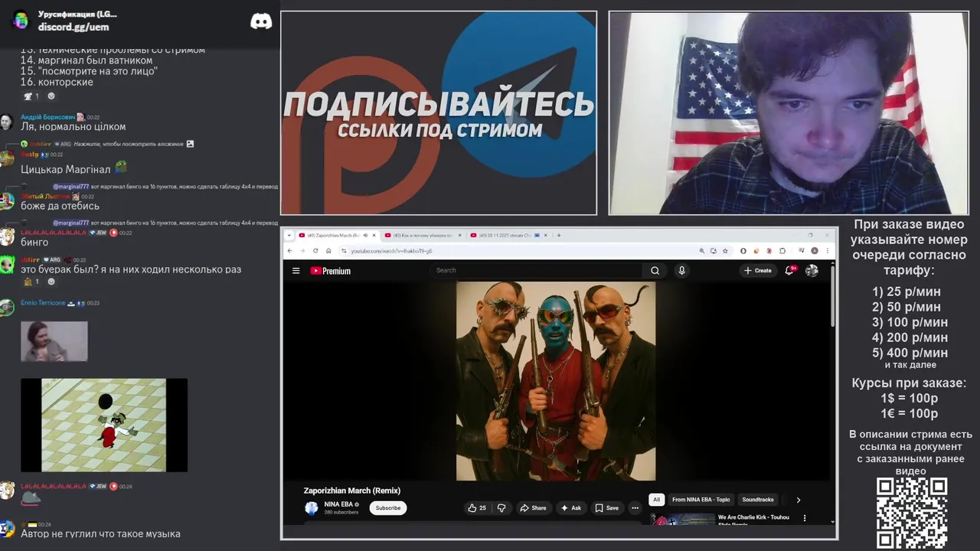Share the video

tap(533, 507)
